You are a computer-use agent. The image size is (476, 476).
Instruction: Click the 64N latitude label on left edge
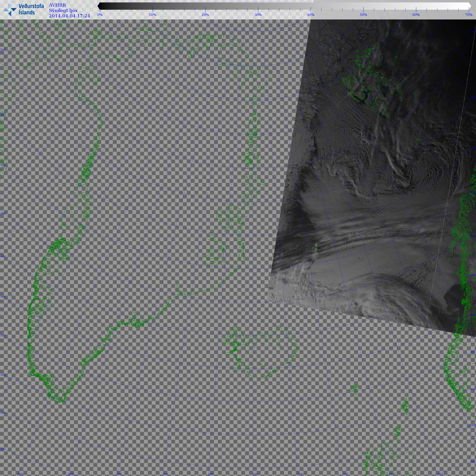click(x=3, y=297)
